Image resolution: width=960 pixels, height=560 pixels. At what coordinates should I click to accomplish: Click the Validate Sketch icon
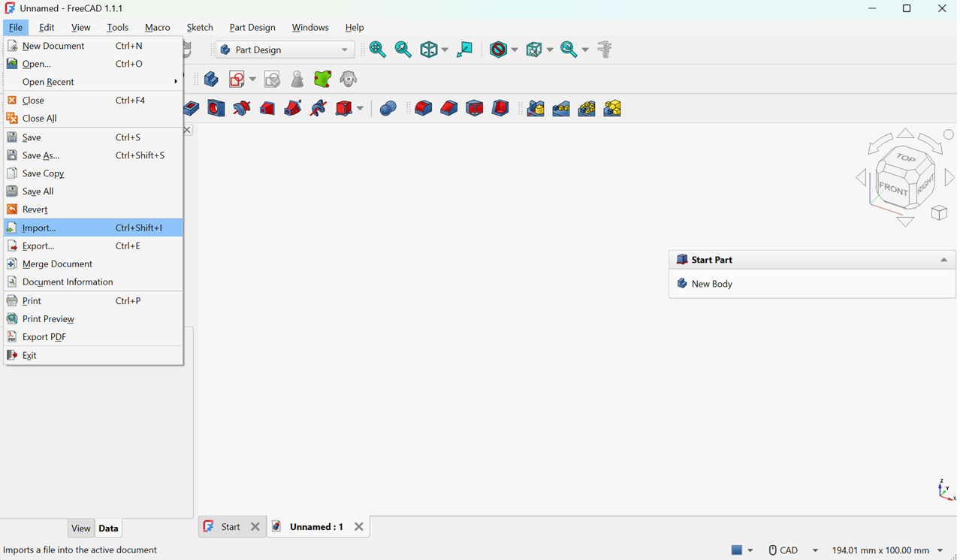[x=272, y=79]
